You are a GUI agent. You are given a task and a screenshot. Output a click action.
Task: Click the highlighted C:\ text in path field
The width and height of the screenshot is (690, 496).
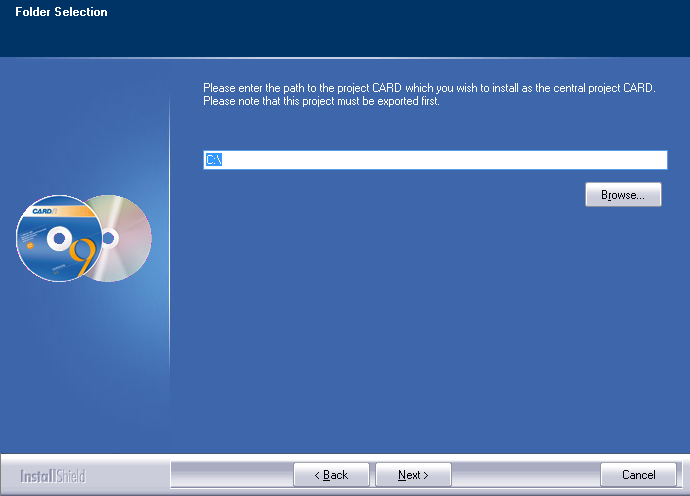pyautogui.click(x=213, y=160)
